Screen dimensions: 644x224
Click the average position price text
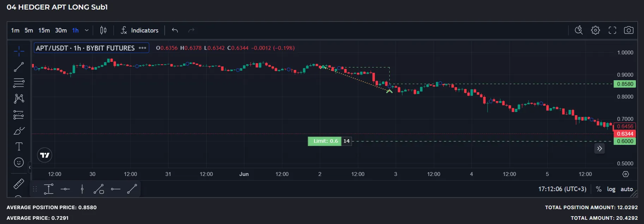51,207
